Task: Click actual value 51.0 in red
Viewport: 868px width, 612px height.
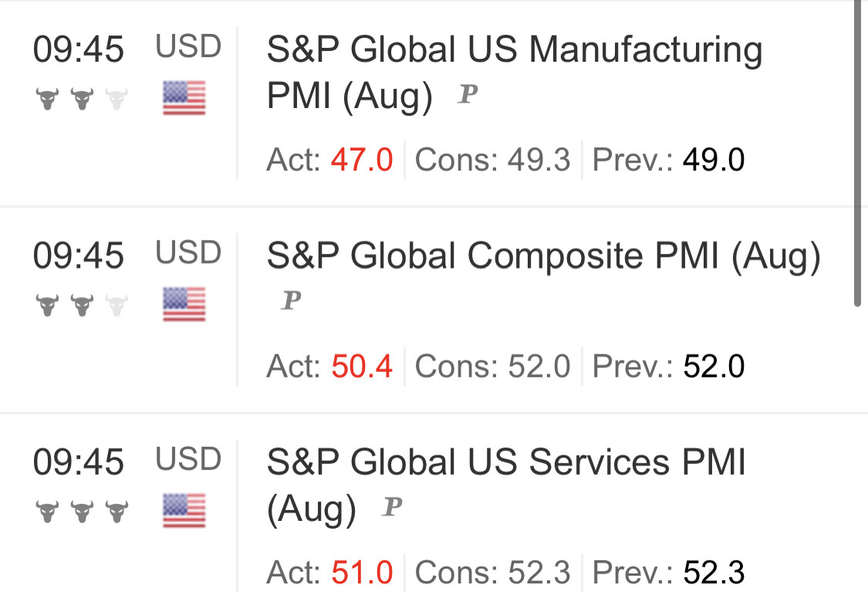Action: [362, 573]
